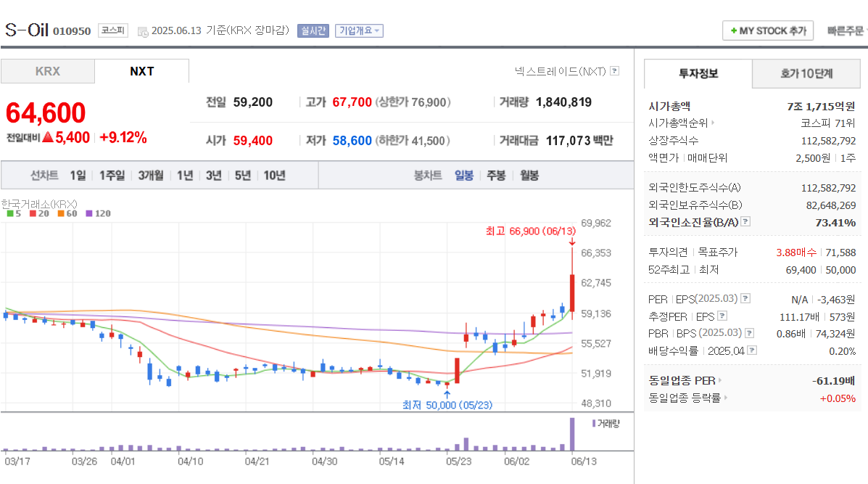Click the help icon next to 외국인소진율(B/A)
This screenshot has height=484, width=868.
(x=745, y=221)
